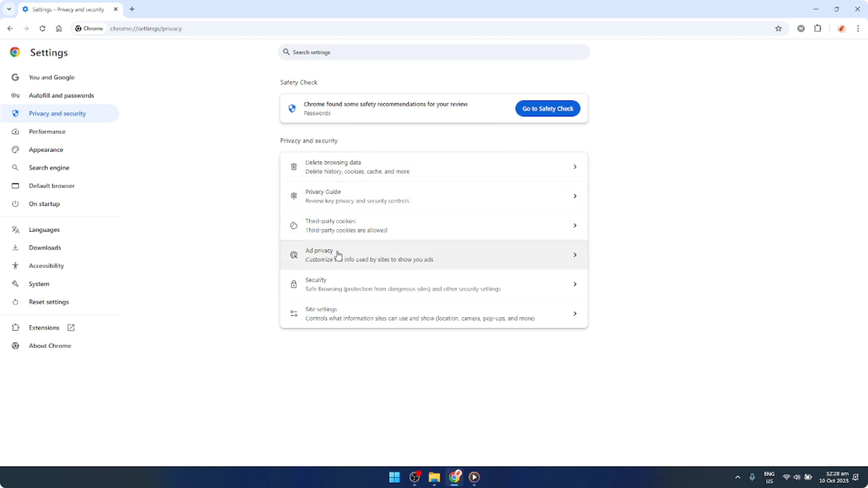Viewport: 868px width, 488px height.
Task: Click inside the Search settings field
Action: 433,52
